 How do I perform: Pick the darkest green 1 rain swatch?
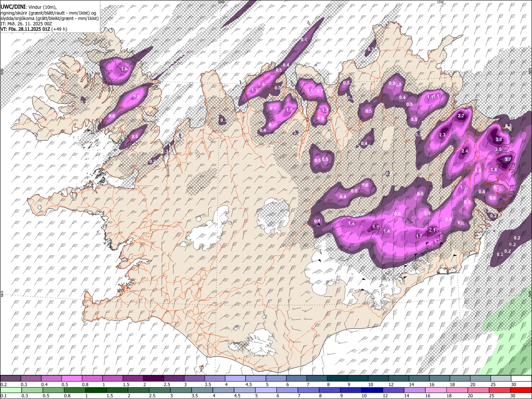(x=96, y=390)
